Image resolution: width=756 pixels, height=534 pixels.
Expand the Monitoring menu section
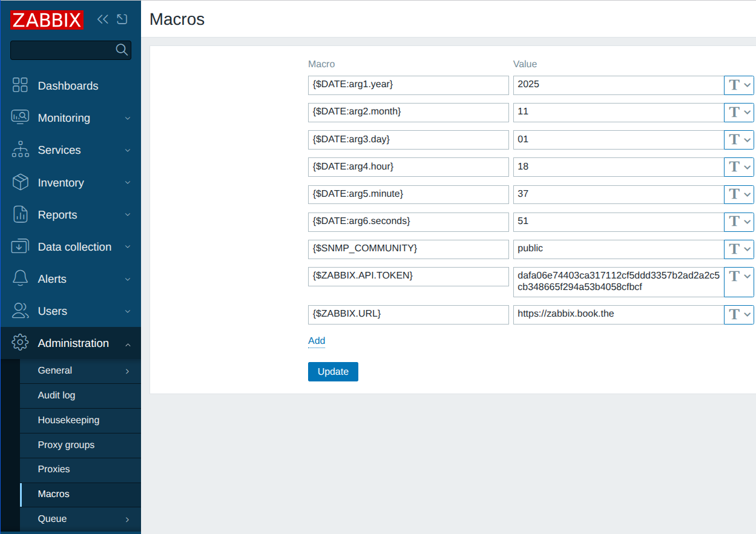point(127,118)
